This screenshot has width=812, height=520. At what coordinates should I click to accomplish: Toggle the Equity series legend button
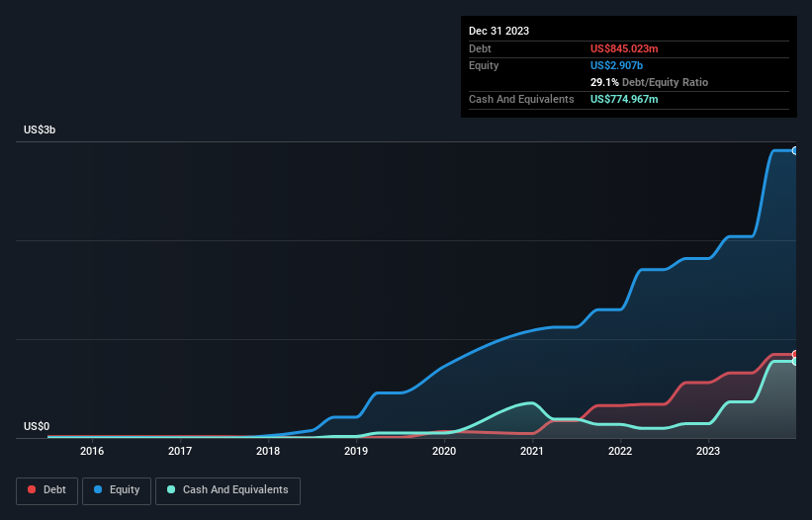point(117,490)
